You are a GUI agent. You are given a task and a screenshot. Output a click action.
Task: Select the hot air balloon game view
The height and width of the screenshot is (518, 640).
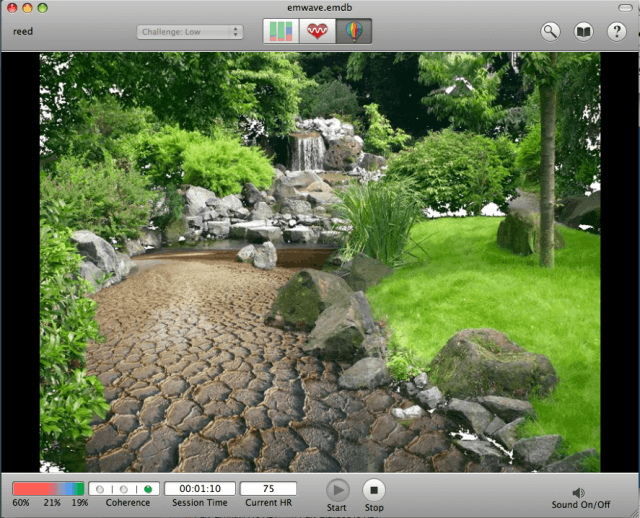coord(355,31)
